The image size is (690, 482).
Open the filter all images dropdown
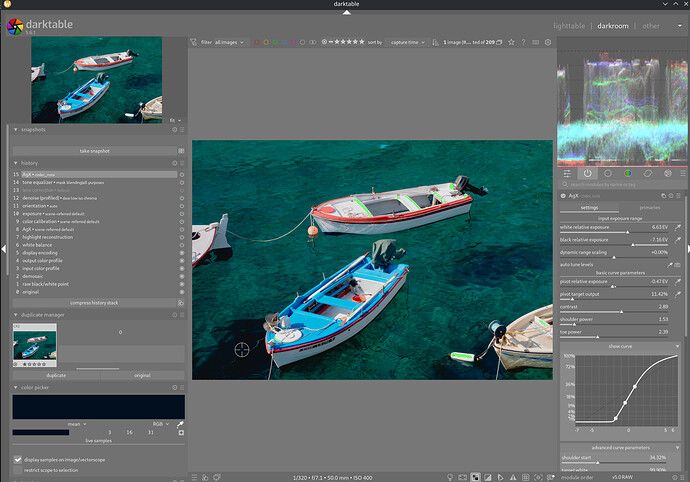[229, 42]
